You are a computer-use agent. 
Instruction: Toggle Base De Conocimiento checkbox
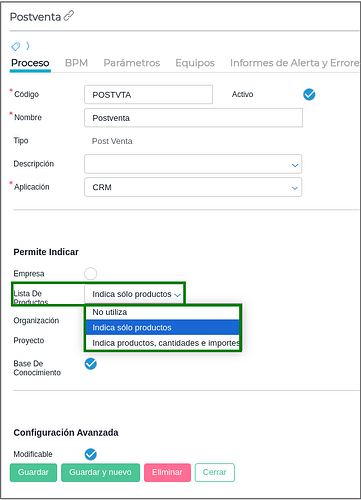(90, 364)
